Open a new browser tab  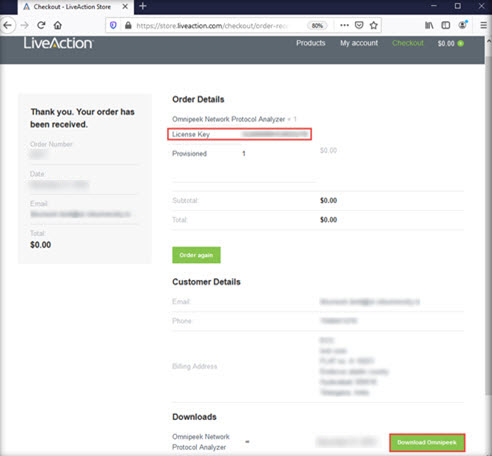click(143, 6)
